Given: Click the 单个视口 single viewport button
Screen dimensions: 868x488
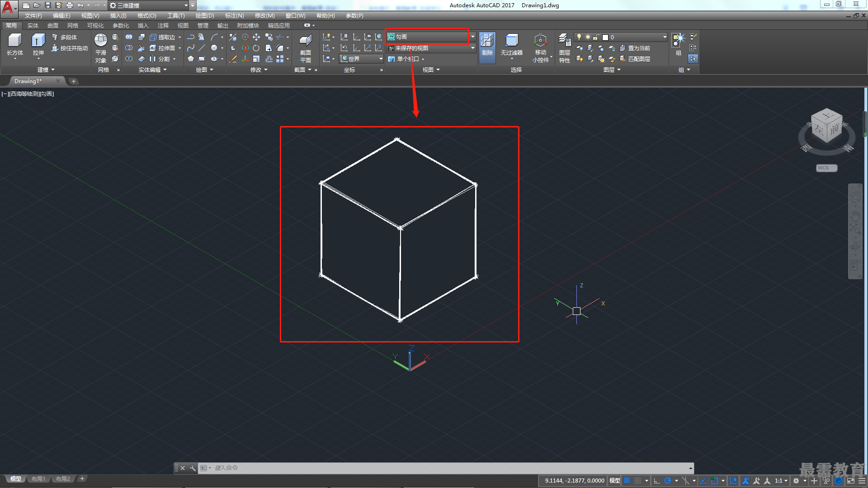Looking at the screenshot, I should coord(406,59).
